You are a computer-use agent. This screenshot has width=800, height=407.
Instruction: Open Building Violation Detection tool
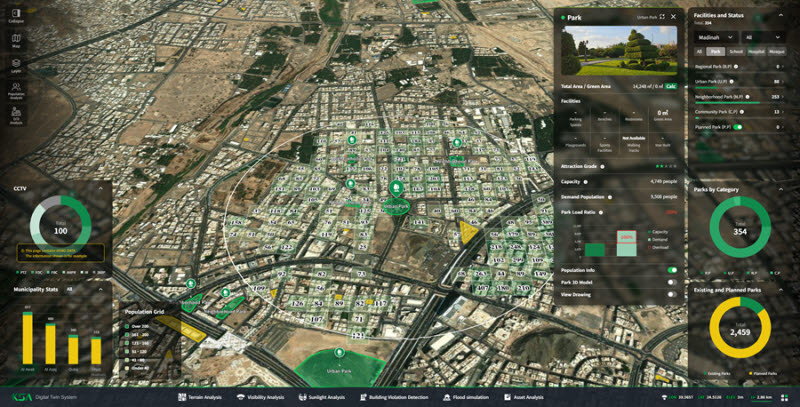(x=394, y=397)
